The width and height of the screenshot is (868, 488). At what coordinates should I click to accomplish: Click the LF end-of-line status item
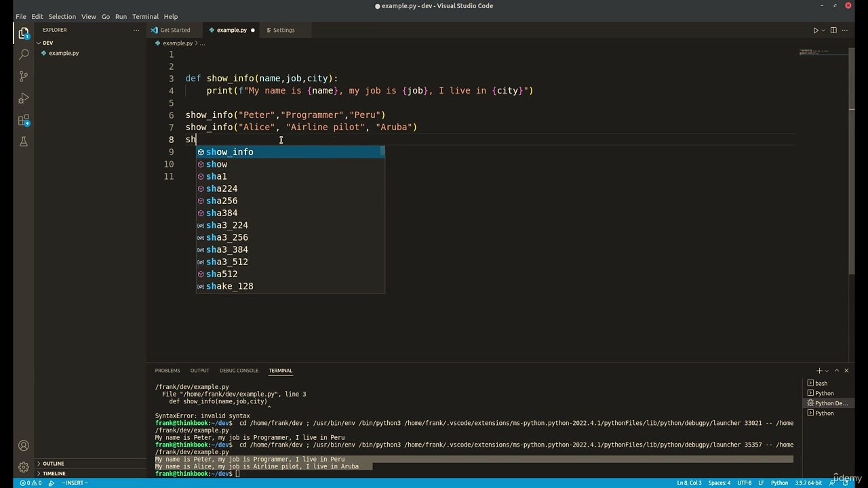click(761, 483)
